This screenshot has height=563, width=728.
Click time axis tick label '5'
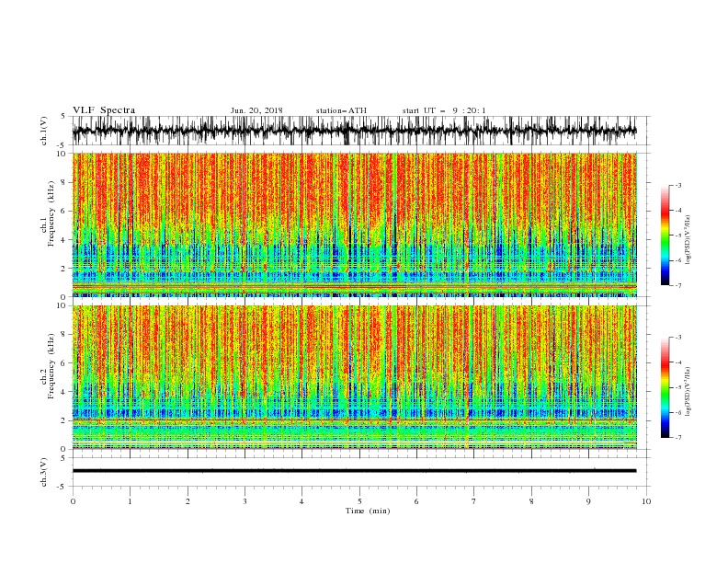pyautogui.click(x=359, y=501)
